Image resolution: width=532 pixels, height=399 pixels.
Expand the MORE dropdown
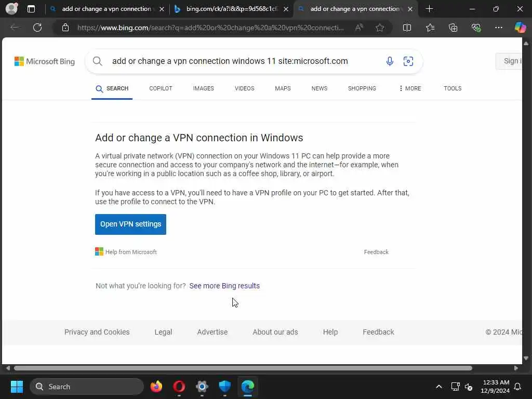410,88
